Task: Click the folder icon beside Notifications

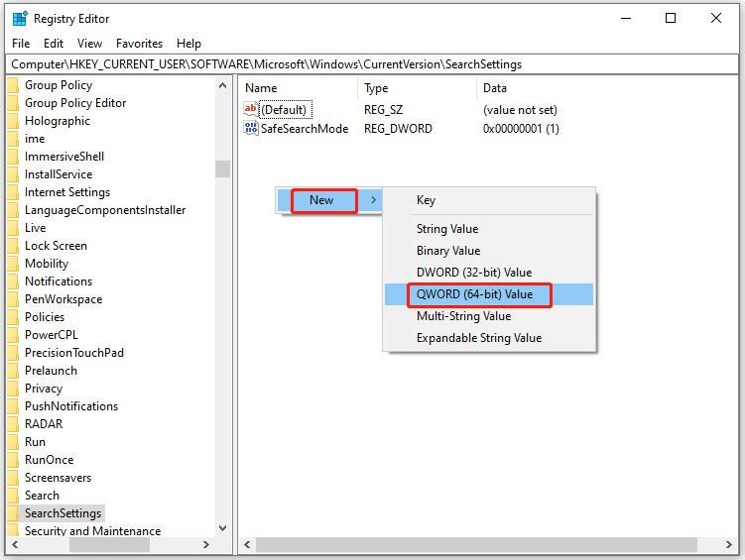Action: [x=13, y=281]
